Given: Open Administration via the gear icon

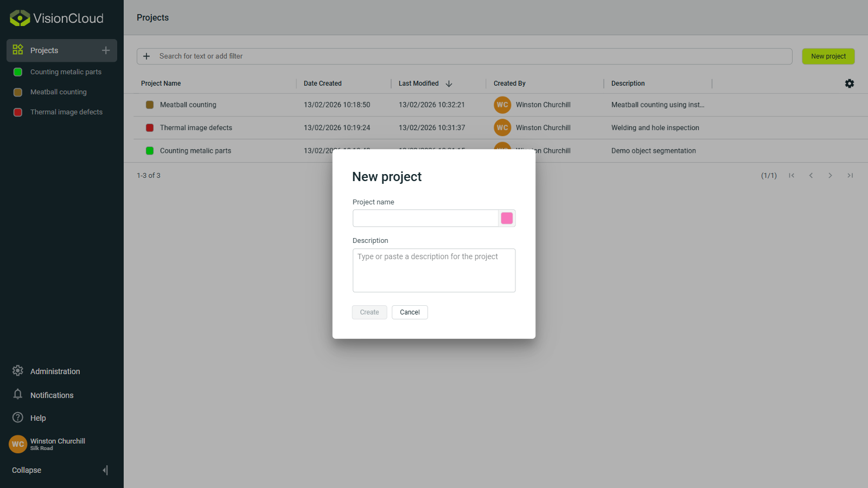Looking at the screenshot, I should coord(17,371).
